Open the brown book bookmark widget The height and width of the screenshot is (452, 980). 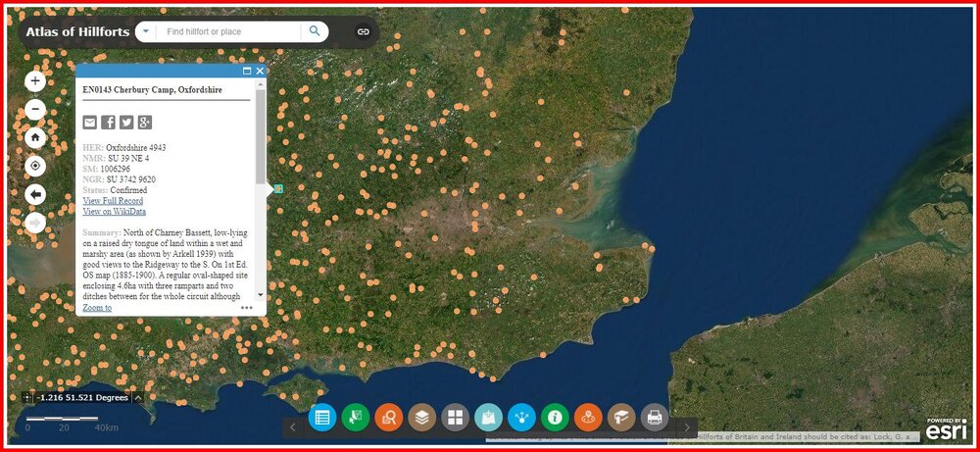point(621,417)
